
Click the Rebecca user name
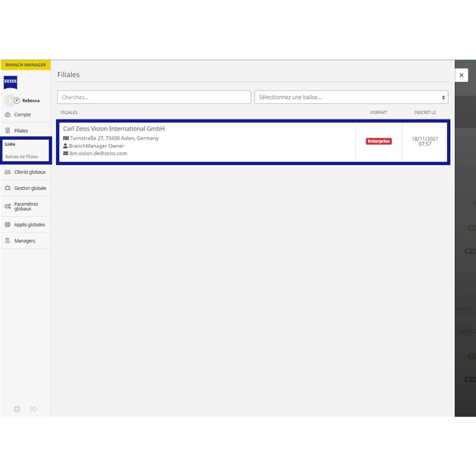tap(31, 100)
